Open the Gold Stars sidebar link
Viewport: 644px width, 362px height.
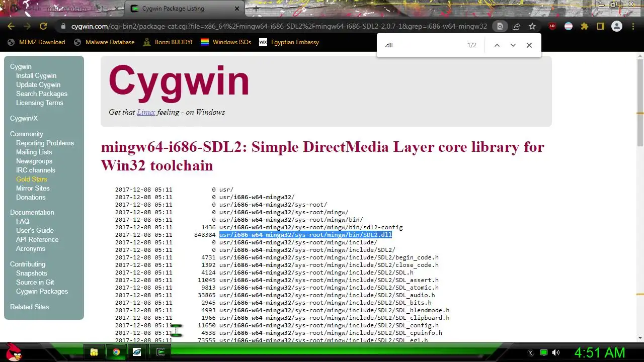click(x=32, y=179)
